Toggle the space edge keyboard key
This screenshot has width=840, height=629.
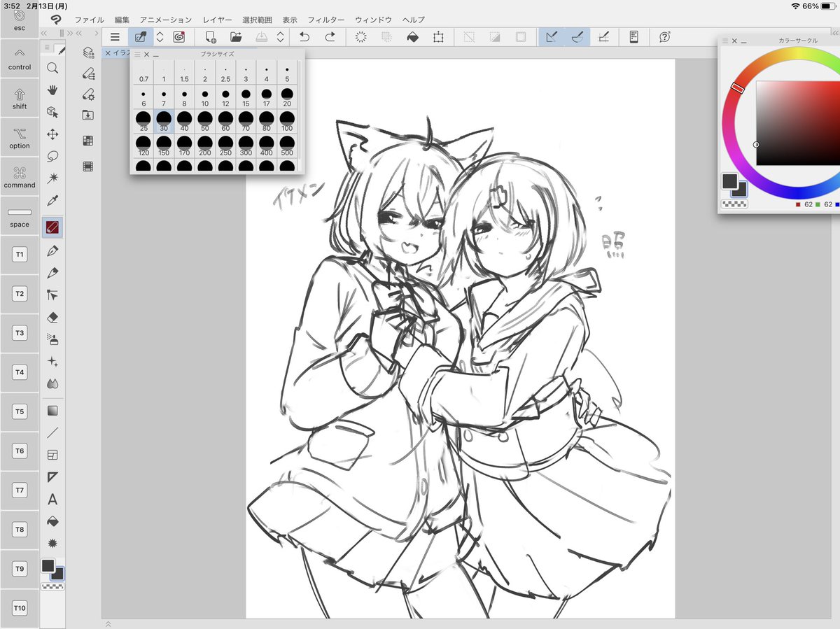click(20, 216)
